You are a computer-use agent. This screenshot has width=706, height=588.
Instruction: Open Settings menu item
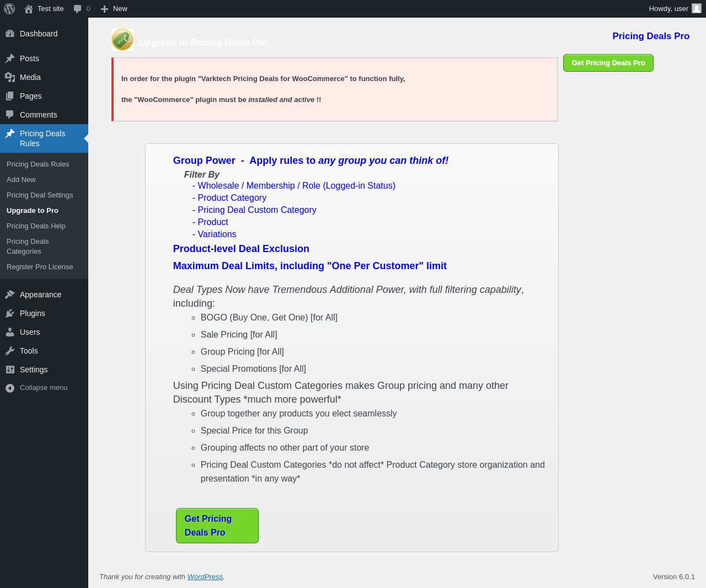[x=44, y=370]
